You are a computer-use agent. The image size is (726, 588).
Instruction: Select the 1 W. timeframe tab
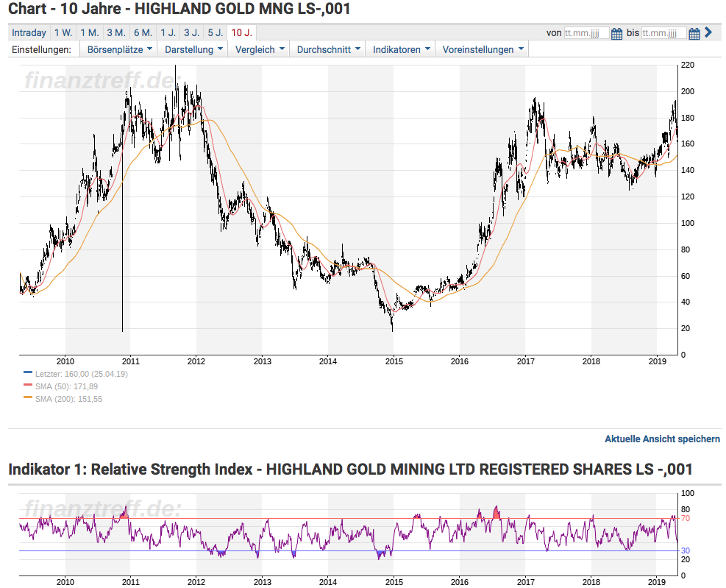click(63, 33)
